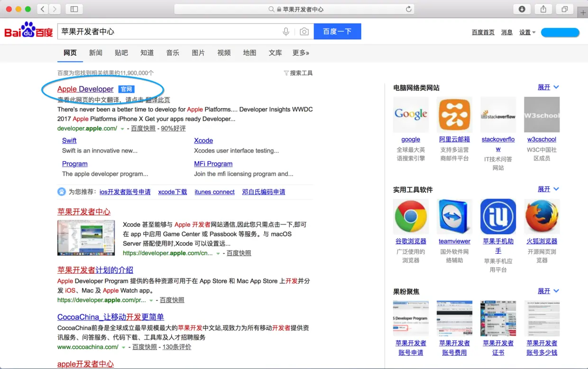Click the Xcode screenshot result thumbnail

pos(86,238)
